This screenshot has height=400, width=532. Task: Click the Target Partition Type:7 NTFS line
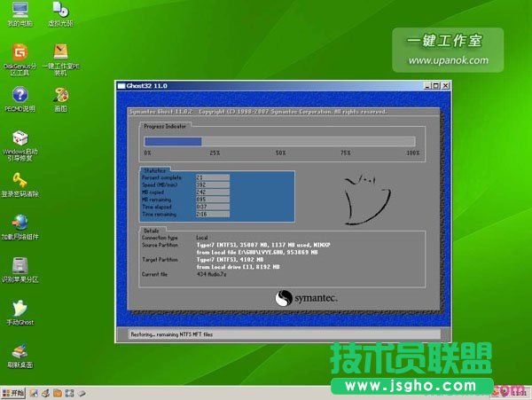tap(230, 260)
